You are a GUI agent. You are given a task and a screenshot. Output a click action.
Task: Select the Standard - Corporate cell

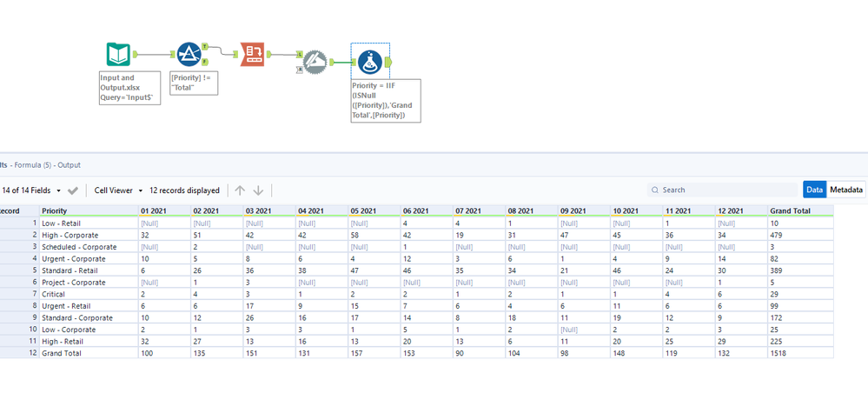click(x=89, y=318)
